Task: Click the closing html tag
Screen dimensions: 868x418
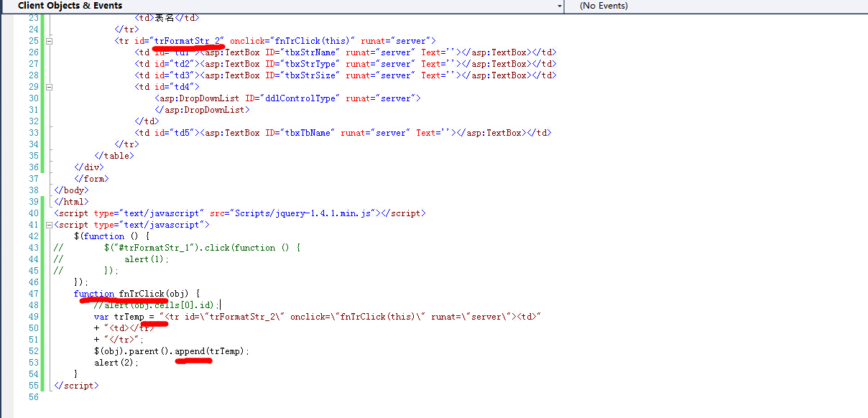Action: pyautogui.click(x=71, y=202)
